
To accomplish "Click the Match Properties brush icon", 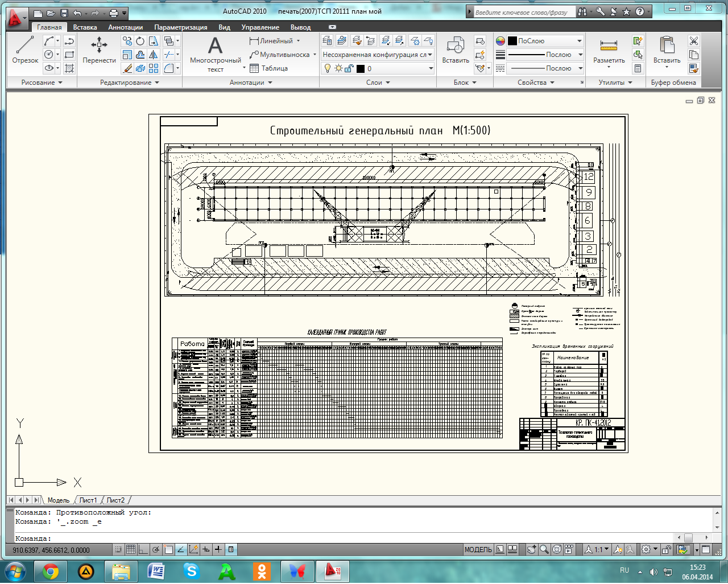I will [x=694, y=68].
